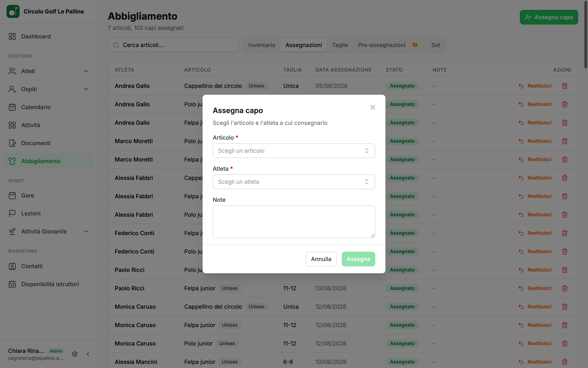
Task: Restituisci Andrea Gallo's Cappellino del circolo
Action: tap(535, 86)
